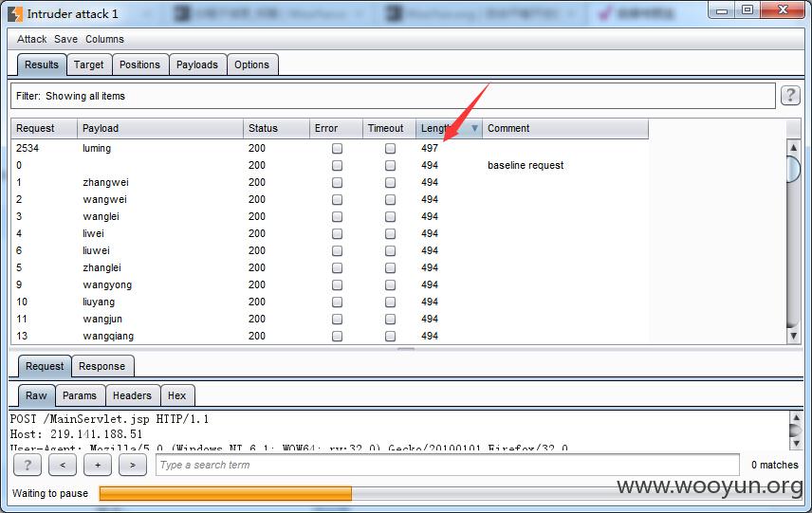Switch to Headers view tab
The height and width of the screenshot is (513, 812).
132,395
